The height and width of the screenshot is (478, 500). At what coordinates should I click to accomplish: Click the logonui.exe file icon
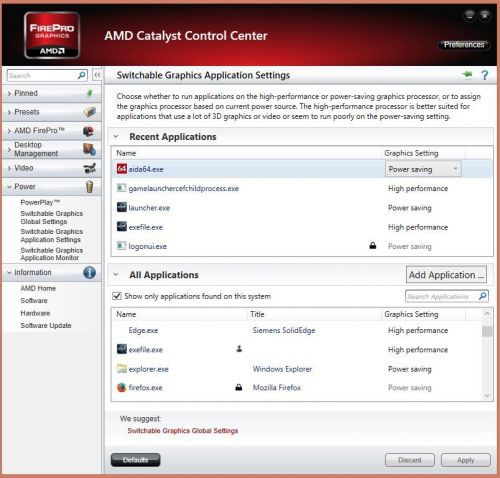tap(122, 246)
